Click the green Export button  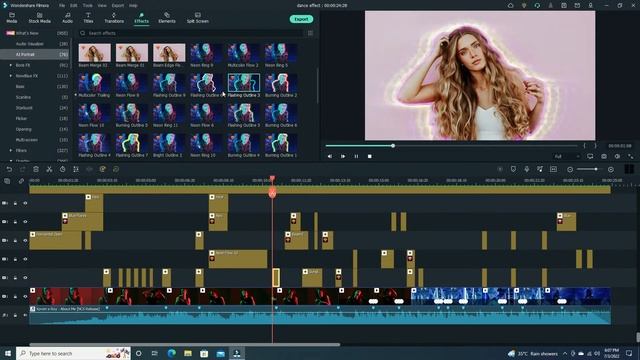pos(301,19)
